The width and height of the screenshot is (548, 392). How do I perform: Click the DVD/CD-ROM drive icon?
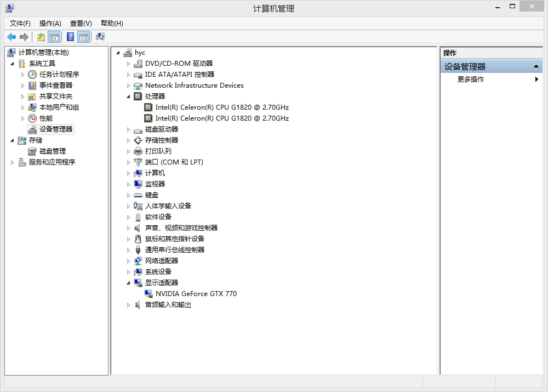point(138,63)
